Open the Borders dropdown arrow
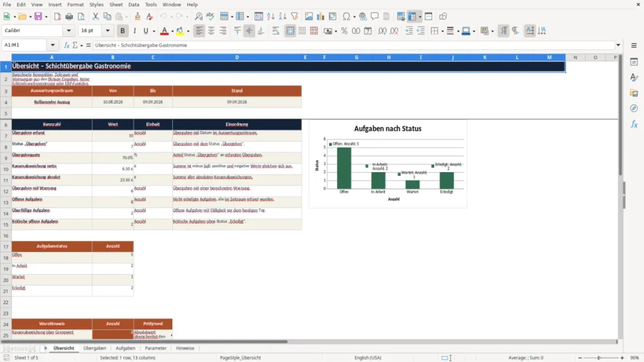The height and width of the screenshot is (362, 644). pyautogui.click(x=442, y=31)
